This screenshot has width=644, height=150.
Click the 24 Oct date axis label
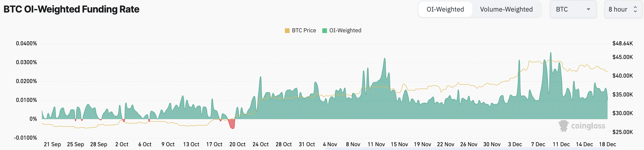[260, 144]
